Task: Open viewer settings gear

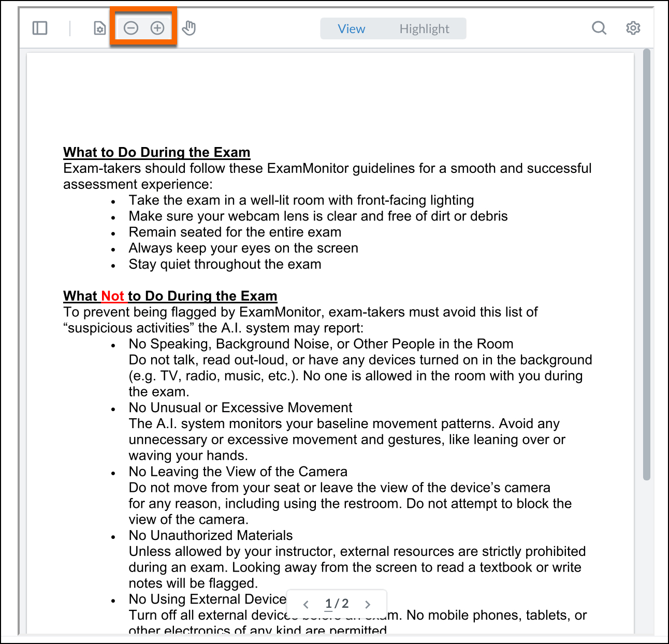Action: click(633, 28)
